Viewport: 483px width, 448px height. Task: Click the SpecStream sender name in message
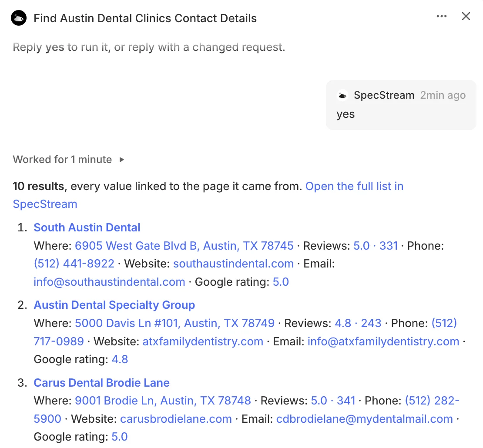pyautogui.click(x=384, y=95)
